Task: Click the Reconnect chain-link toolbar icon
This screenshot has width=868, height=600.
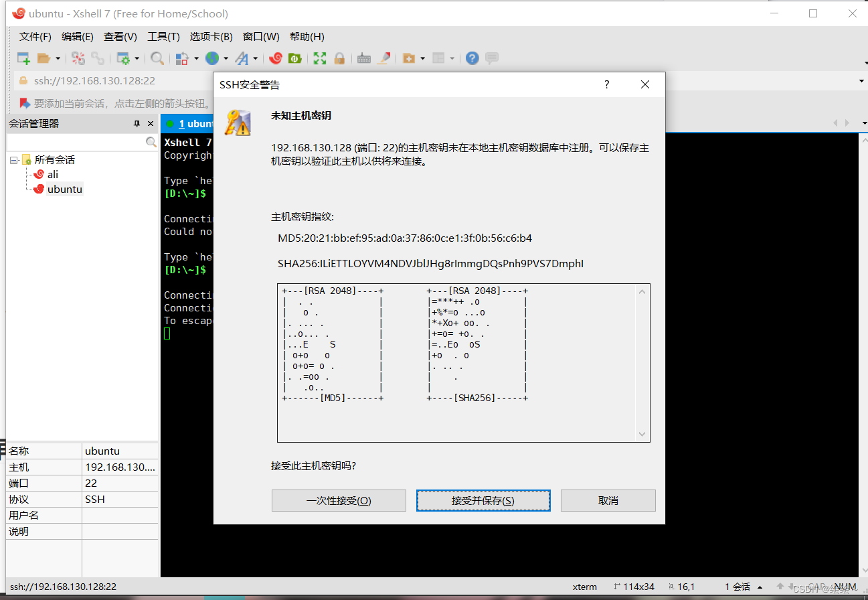Action: pyautogui.click(x=98, y=58)
